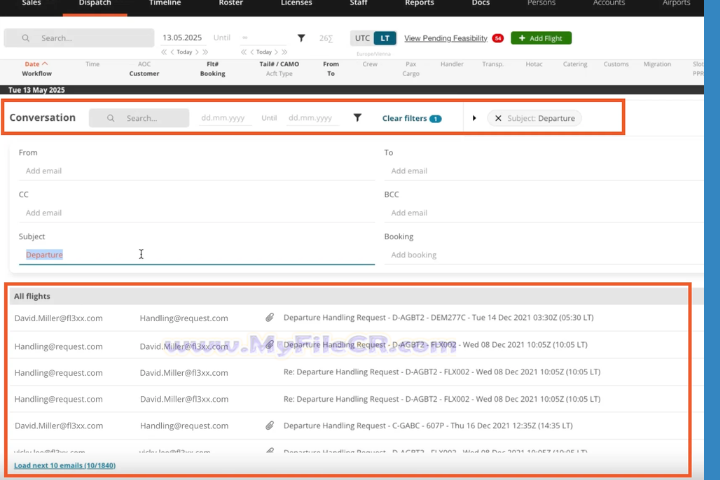
Task: Jump forward with start-date double-right chevron
Action: (x=205, y=52)
